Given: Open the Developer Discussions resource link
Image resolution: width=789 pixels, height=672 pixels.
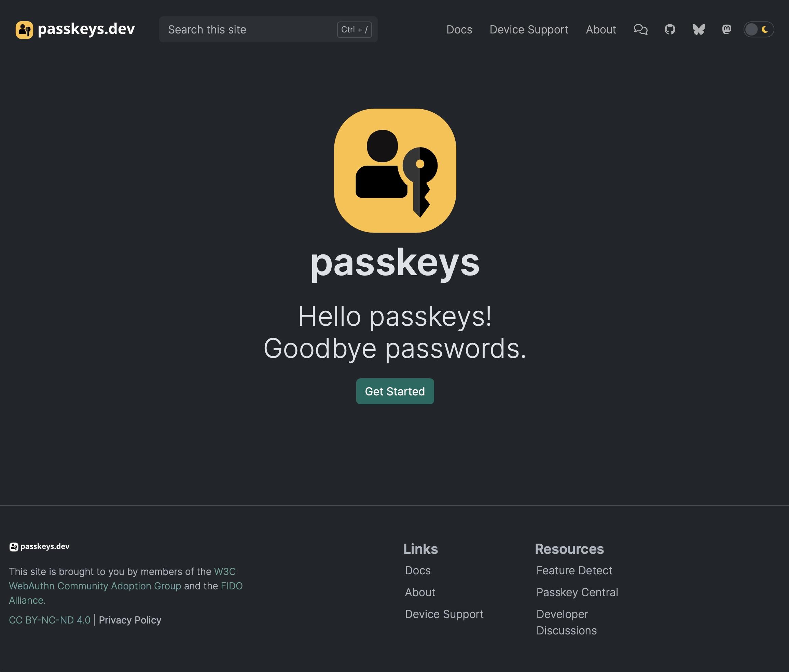Looking at the screenshot, I should [x=566, y=622].
